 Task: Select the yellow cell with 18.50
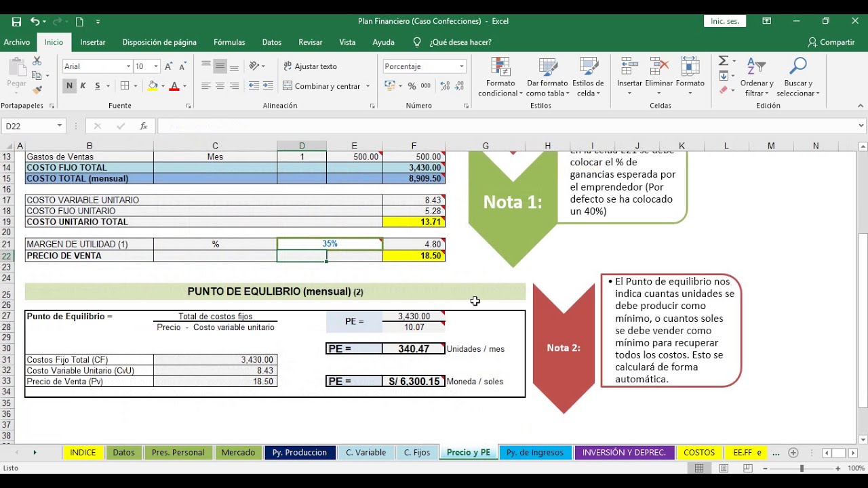(414, 256)
